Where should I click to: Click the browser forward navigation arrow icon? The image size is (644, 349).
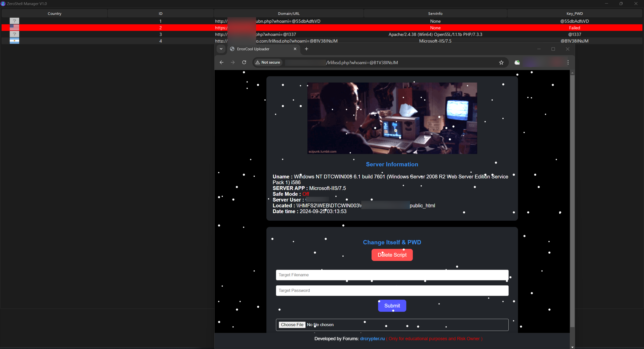[232, 63]
